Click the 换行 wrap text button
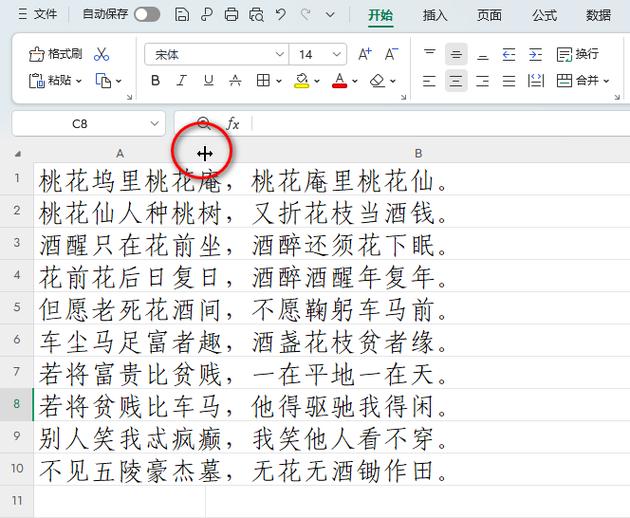Screen dimensions: 630x518 click(577, 54)
